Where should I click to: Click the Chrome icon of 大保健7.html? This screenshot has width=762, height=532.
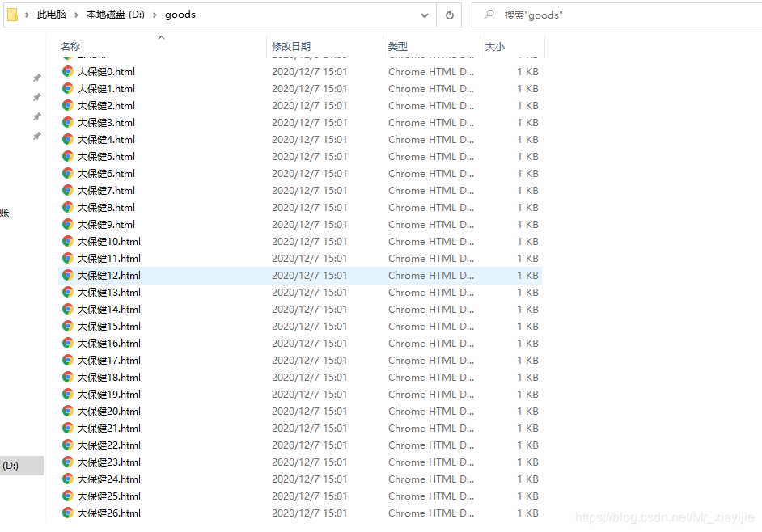(x=68, y=191)
